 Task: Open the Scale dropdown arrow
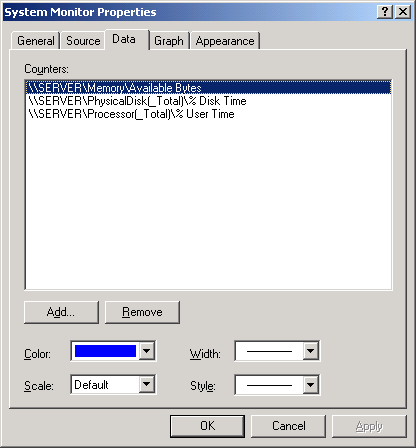146,384
